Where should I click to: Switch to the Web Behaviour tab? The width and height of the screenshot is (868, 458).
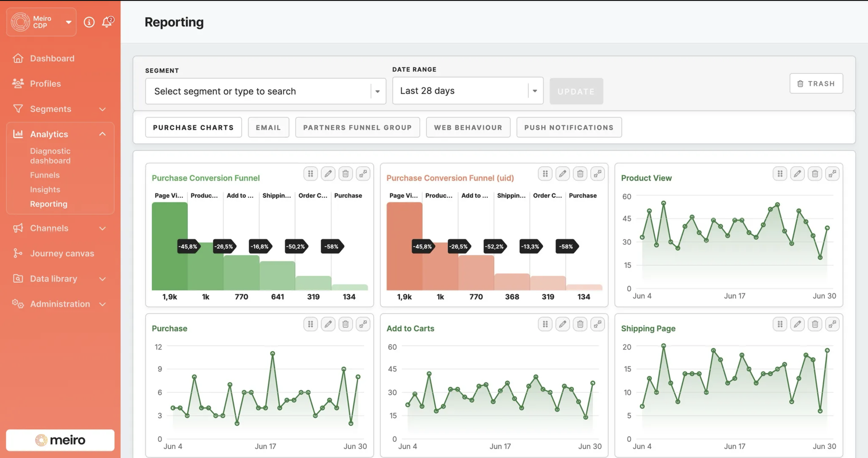pyautogui.click(x=468, y=127)
